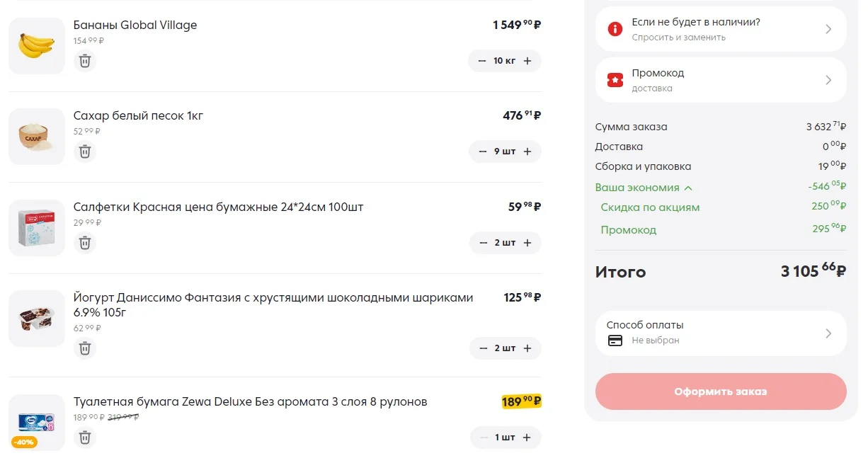This screenshot has height=463, width=868.
Task: Delete Бананы Global Village with trash icon
Action: 85,61
